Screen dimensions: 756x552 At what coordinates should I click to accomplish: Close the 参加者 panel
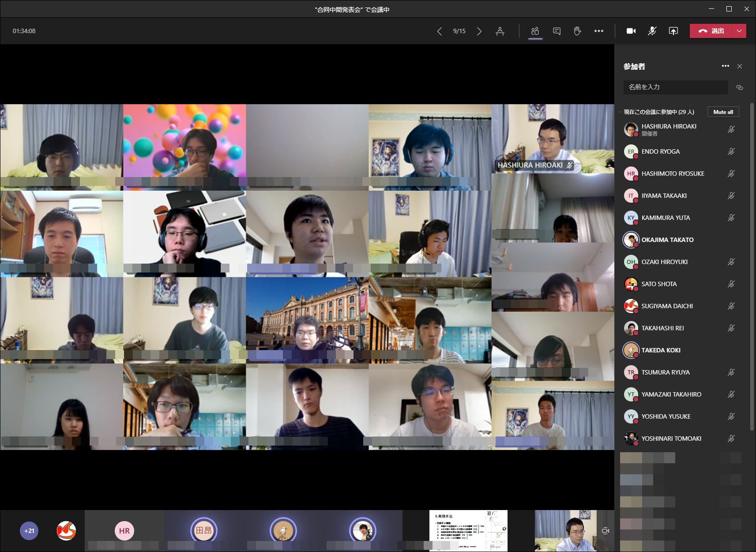[740, 66]
